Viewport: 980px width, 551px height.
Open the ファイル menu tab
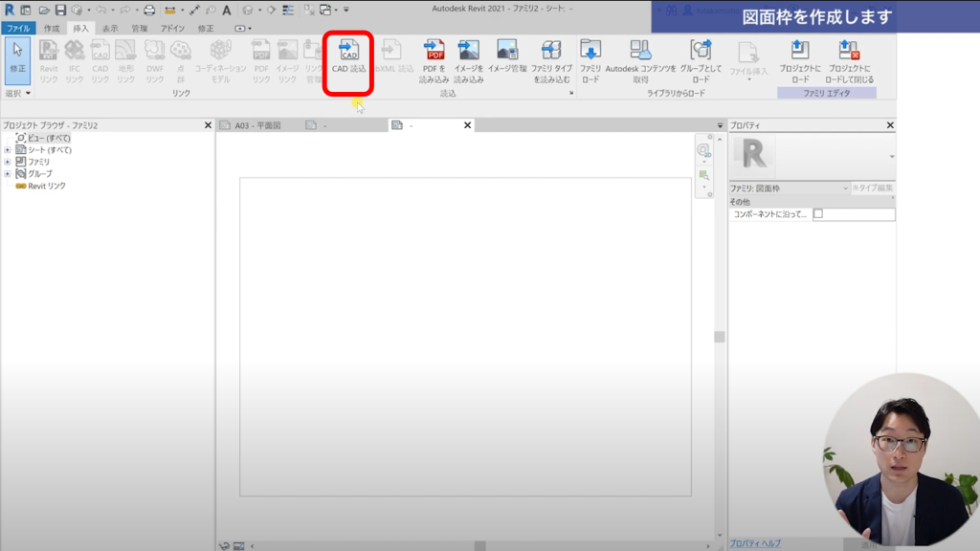point(18,29)
